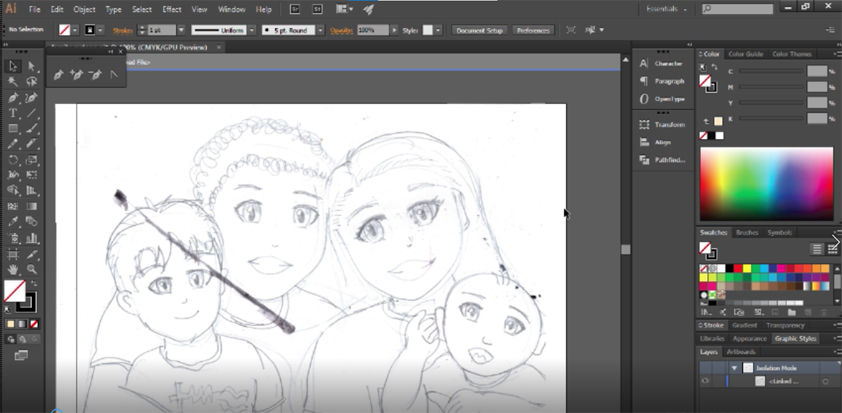Choose the Add Anchor Point tool
The height and width of the screenshot is (413, 842).
(x=75, y=74)
